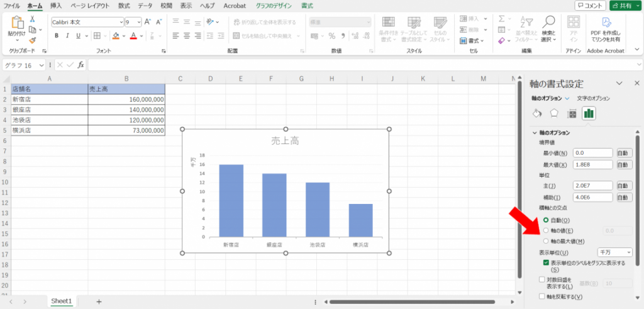Click the 最大値 input field showing 1.8E8
644x309 pixels.
pyautogui.click(x=592, y=165)
